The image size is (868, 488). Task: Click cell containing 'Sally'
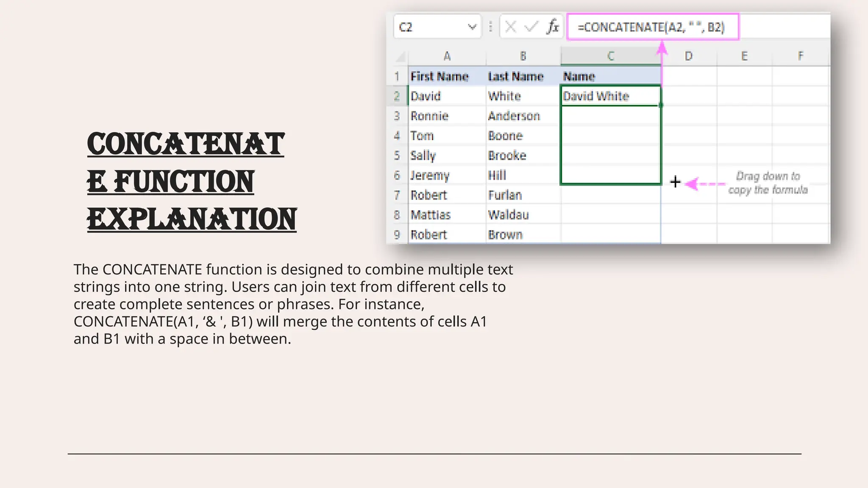[447, 155]
